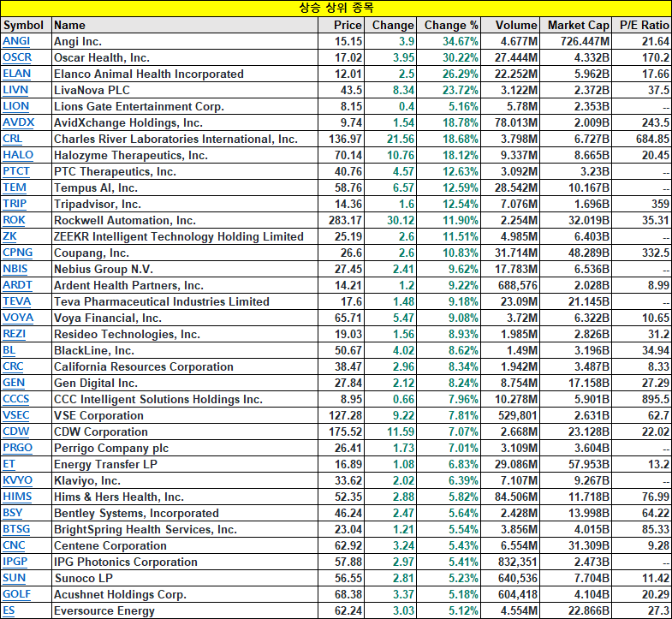
Task: Open the PTCT ticker link
Action: pos(16,171)
